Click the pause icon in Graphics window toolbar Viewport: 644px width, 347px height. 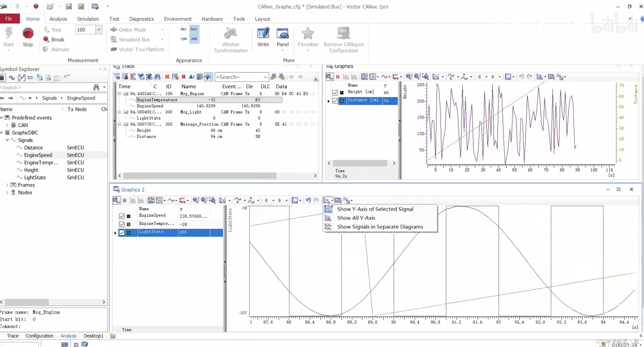[338, 77]
